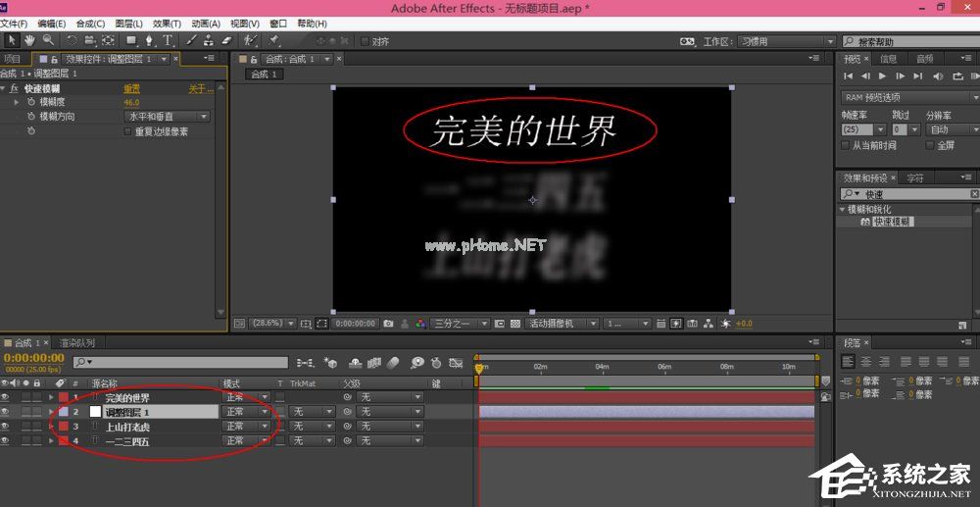Enable the 对齐 snapping checkbox
Viewport: 980px width, 507px height.
(365, 41)
